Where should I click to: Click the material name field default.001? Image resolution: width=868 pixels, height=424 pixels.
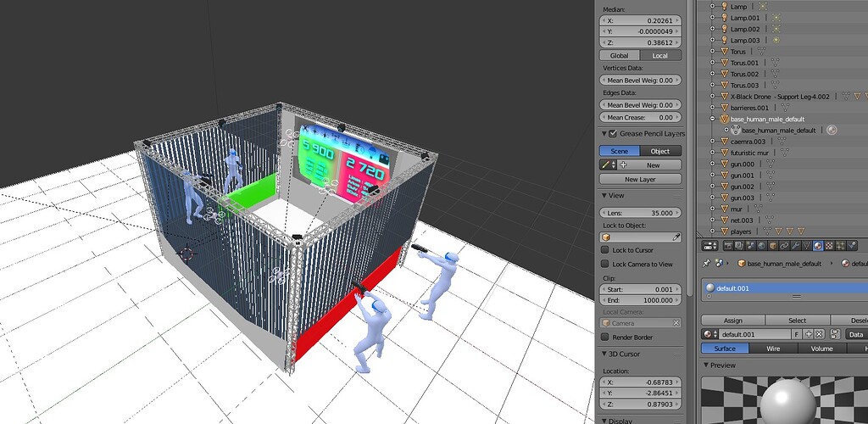click(x=755, y=334)
